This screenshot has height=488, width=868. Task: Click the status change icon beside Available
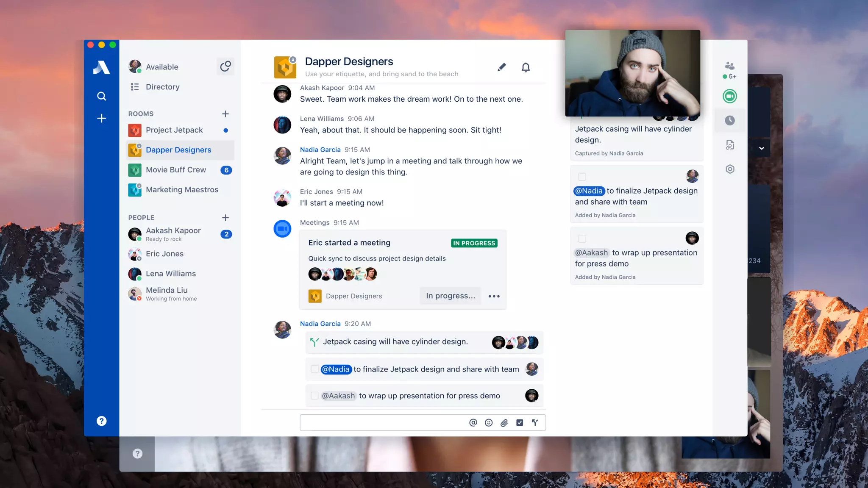[225, 67]
